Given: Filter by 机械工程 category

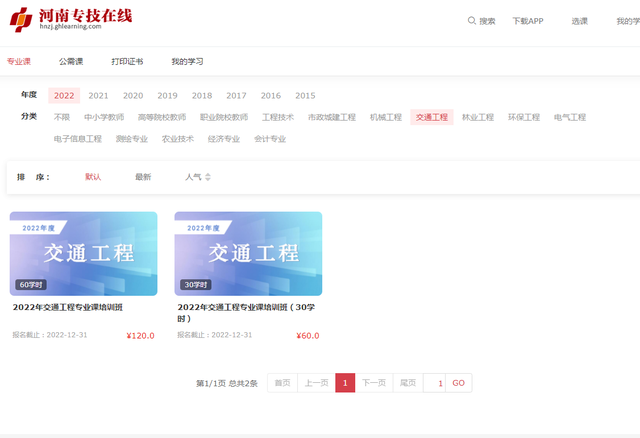Looking at the screenshot, I should click(x=386, y=117).
